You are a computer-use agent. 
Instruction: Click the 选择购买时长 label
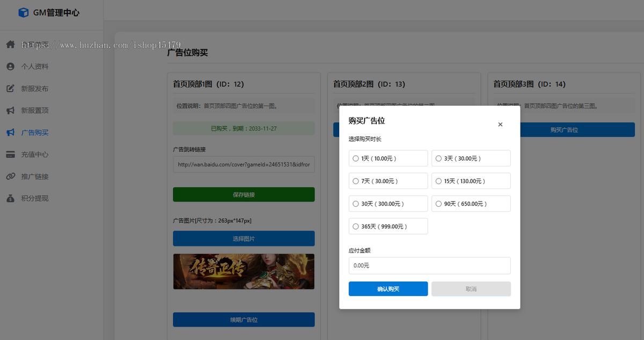click(x=365, y=139)
